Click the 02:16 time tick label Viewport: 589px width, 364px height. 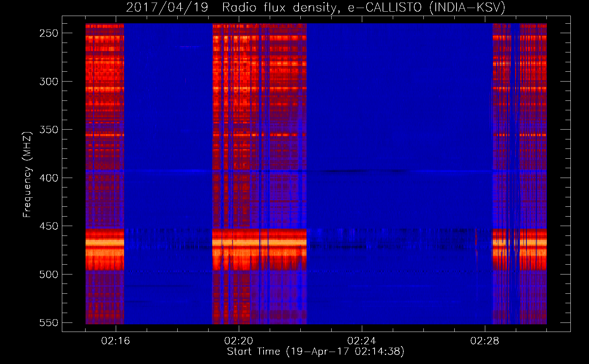tap(115, 341)
